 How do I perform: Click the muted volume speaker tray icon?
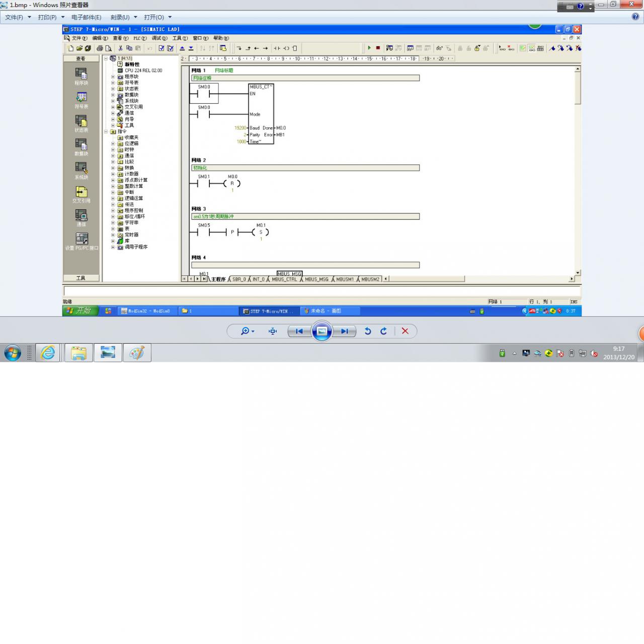pyautogui.click(x=594, y=354)
